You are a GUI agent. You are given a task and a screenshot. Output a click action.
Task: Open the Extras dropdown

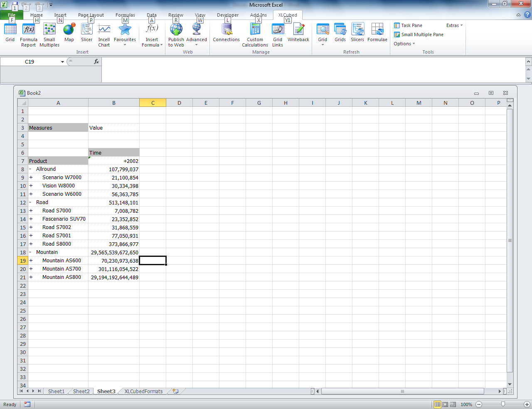pyautogui.click(x=454, y=25)
